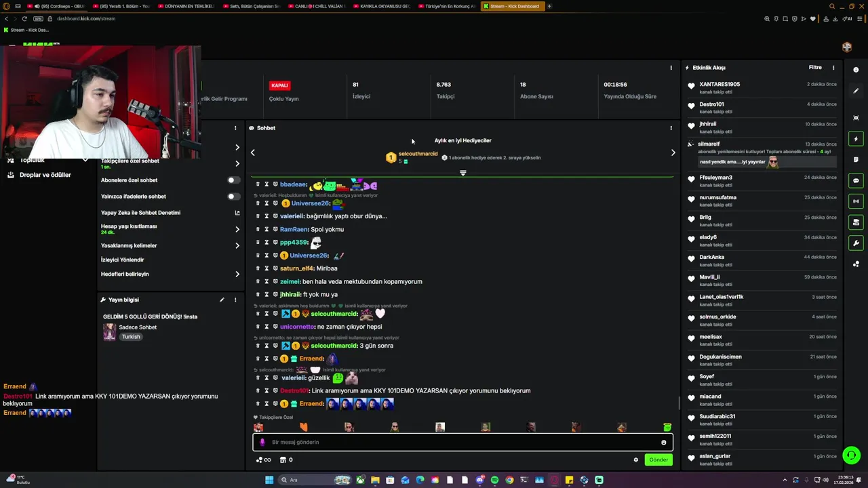Open chat settings gear near Gönder

pos(635,460)
